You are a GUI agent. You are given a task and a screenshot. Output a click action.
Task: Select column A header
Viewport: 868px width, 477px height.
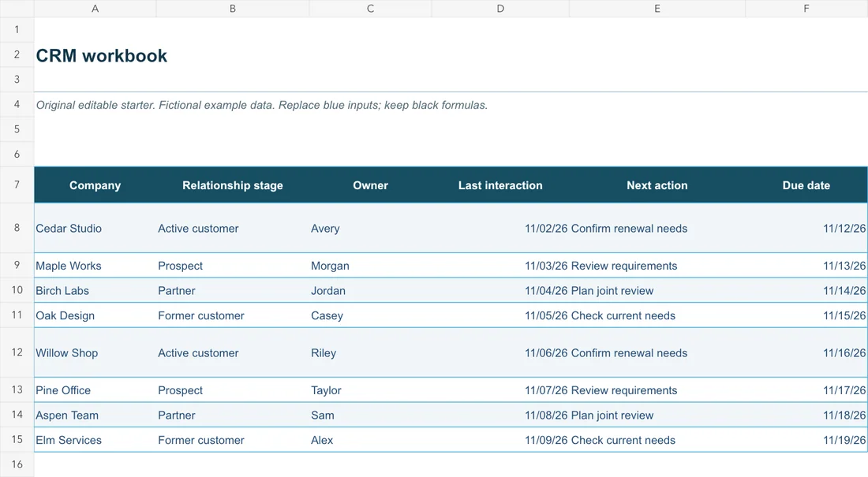pyautogui.click(x=95, y=9)
